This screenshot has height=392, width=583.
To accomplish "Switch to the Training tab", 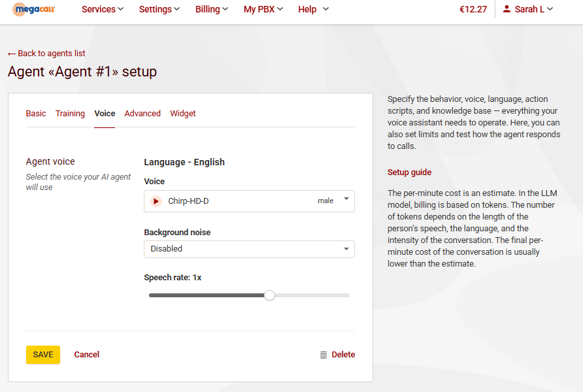I will [70, 114].
